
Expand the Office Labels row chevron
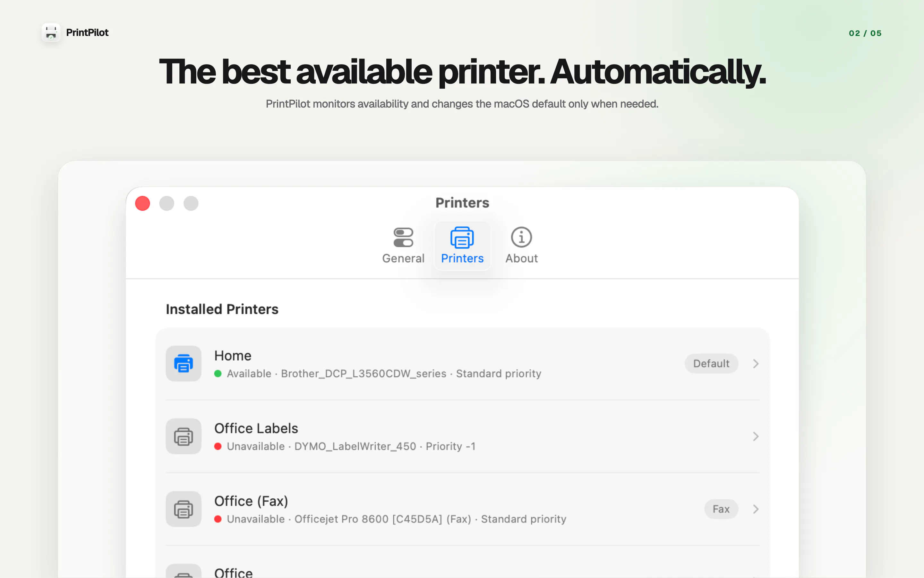coord(755,436)
